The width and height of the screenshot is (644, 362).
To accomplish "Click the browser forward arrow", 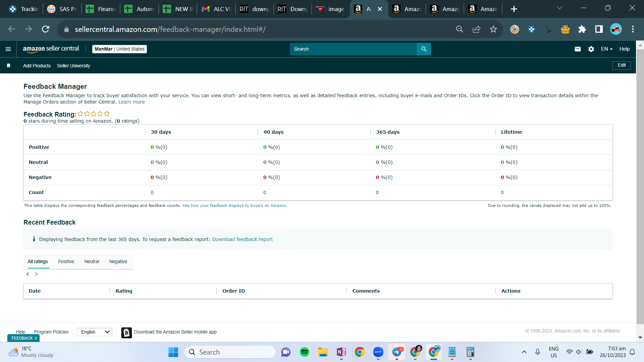I will (x=29, y=29).
